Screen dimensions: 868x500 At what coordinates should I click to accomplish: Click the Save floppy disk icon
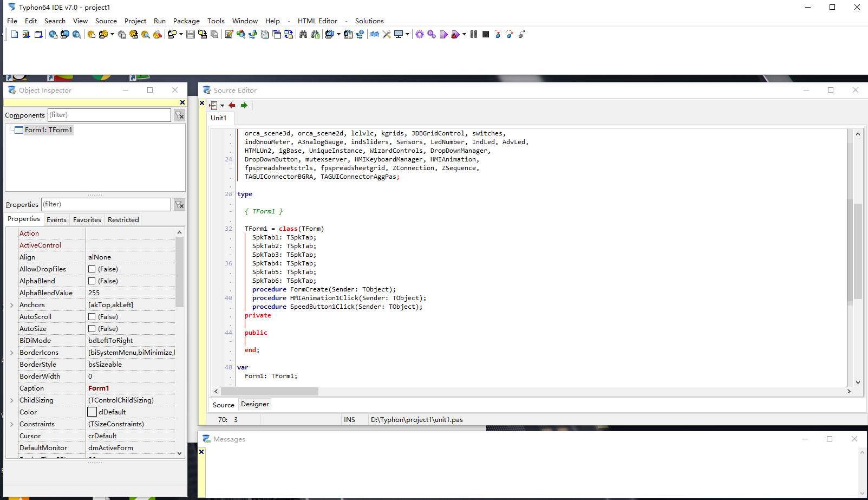pos(191,34)
